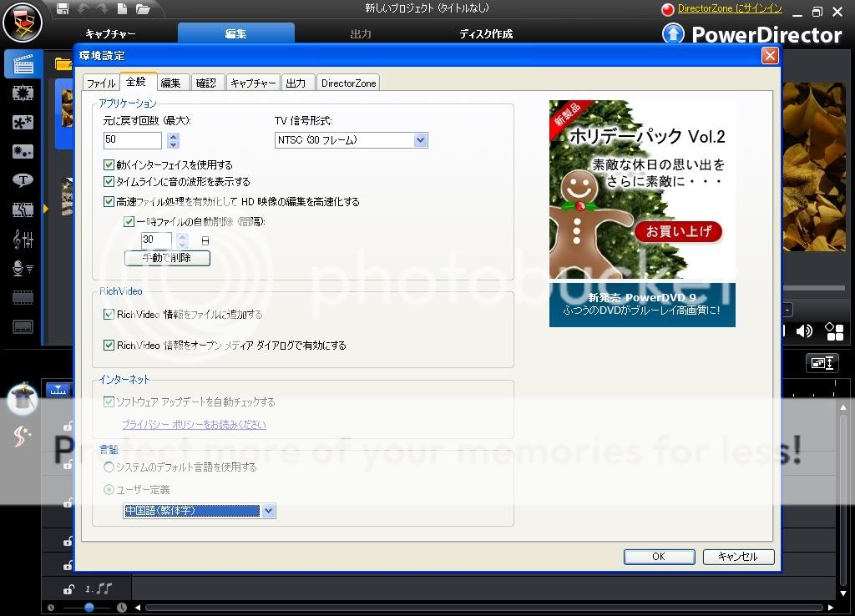
Task: Toggle the animated interface checkbox
Action: (109, 164)
